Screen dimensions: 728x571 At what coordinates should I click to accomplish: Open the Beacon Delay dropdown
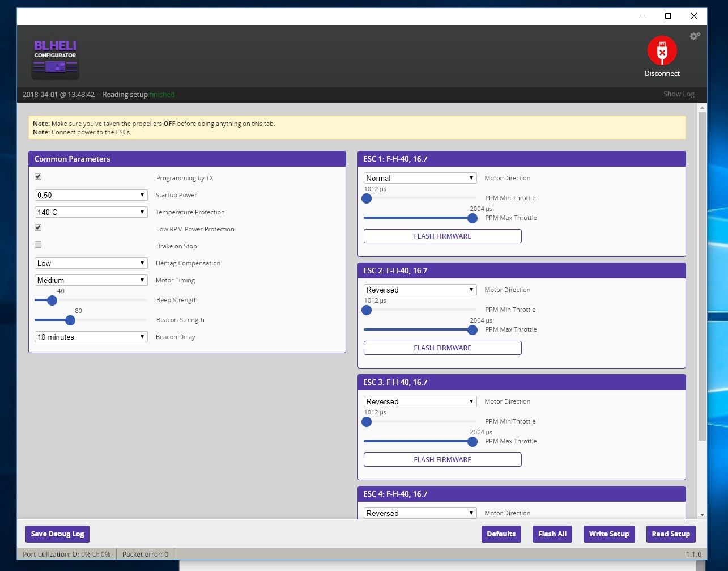click(91, 337)
